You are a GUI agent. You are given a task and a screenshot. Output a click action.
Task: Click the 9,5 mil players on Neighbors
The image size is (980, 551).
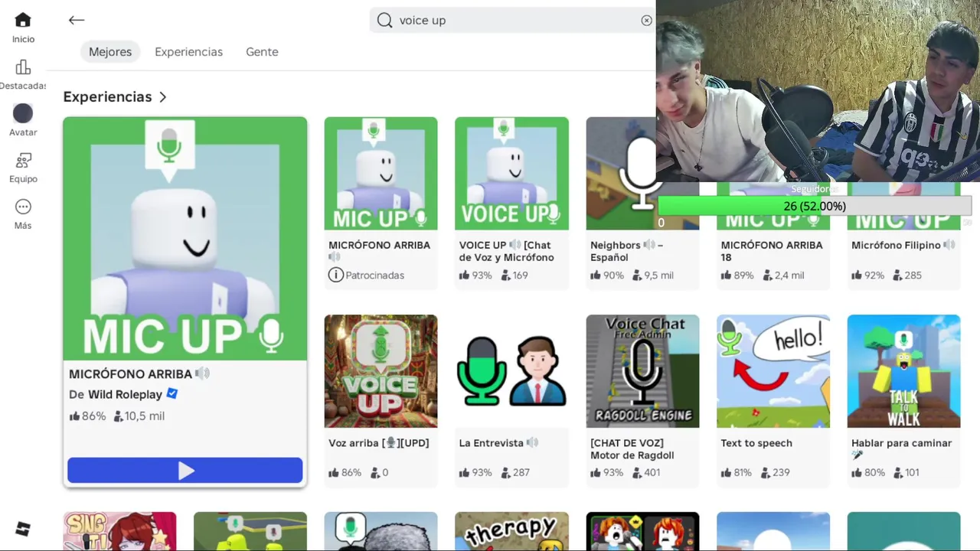tap(653, 275)
